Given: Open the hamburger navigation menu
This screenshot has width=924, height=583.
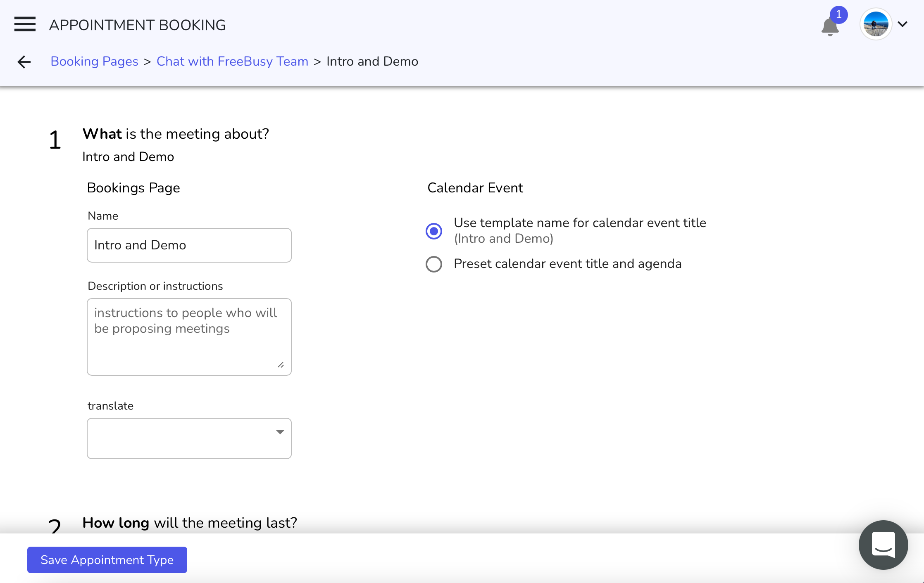Looking at the screenshot, I should pos(25,24).
